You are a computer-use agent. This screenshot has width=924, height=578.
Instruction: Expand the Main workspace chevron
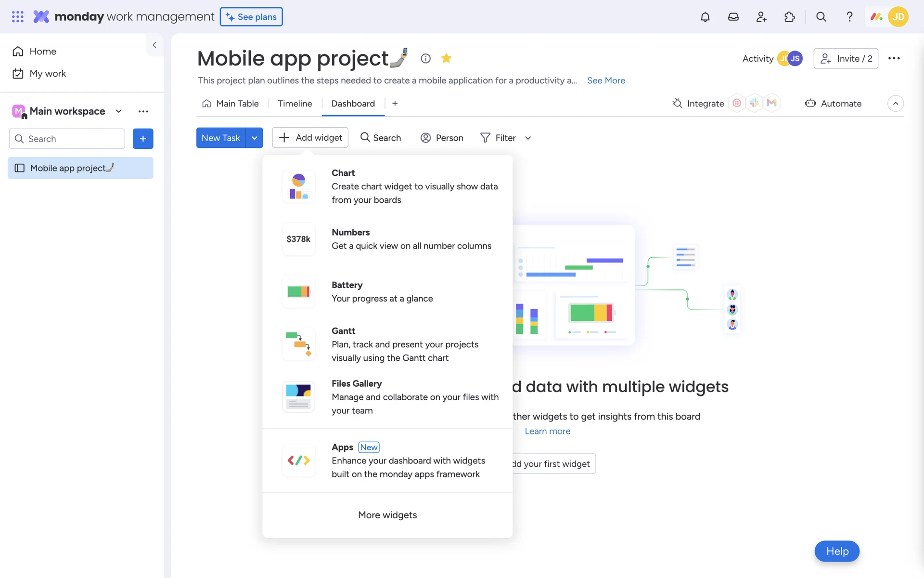tap(119, 111)
